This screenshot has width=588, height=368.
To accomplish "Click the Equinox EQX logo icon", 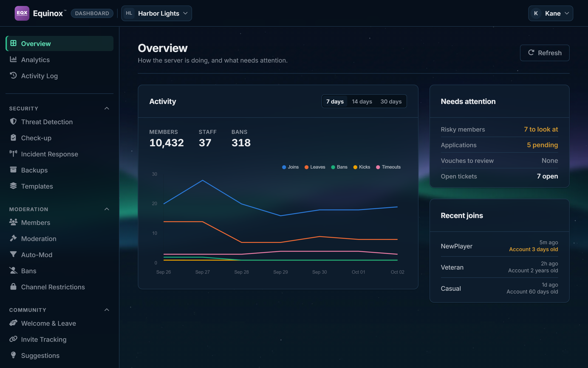I will (x=22, y=13).
